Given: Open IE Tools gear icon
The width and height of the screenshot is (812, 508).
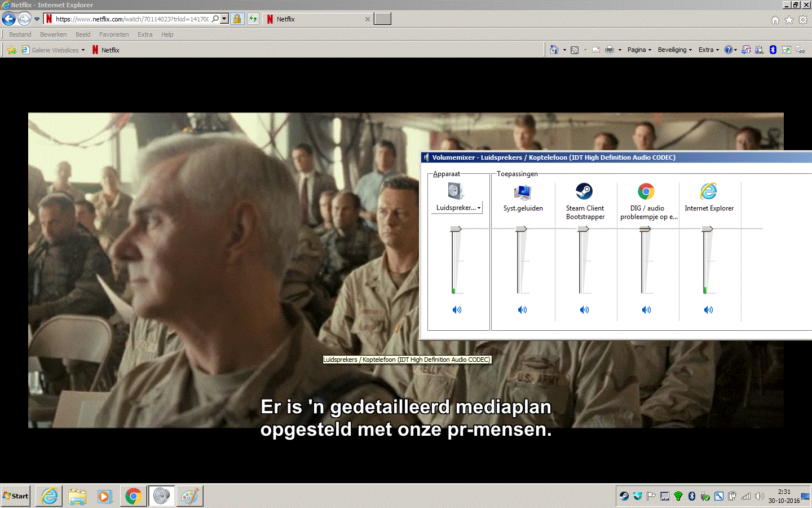Looking at the screenshot, I should pyautogui.click(x=803, y=20).
